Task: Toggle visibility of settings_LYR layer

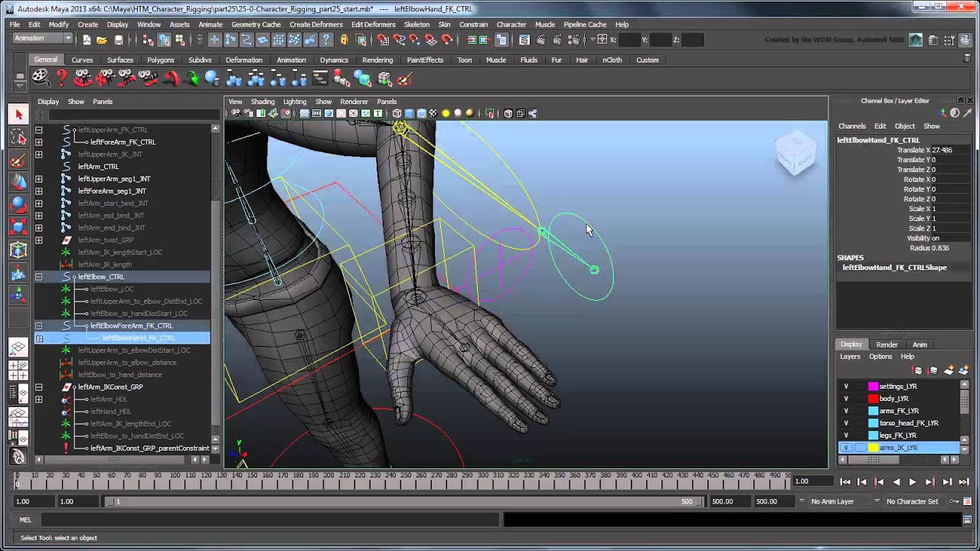Action: tap(846, 386)
